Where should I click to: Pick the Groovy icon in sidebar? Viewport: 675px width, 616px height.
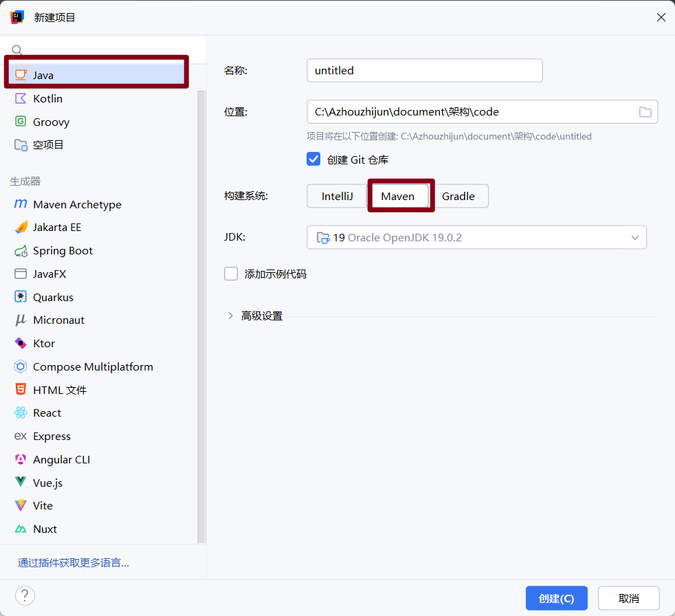click(x=21, y=122)
